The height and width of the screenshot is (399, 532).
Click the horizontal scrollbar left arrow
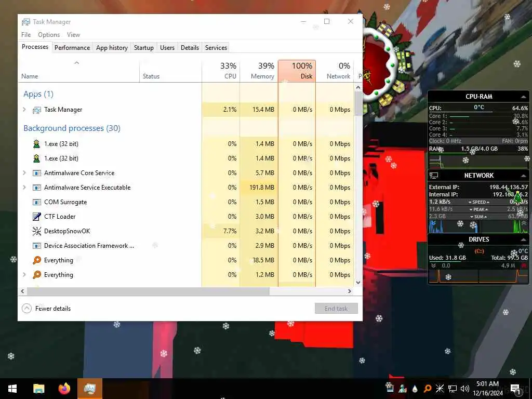(23, 291)
